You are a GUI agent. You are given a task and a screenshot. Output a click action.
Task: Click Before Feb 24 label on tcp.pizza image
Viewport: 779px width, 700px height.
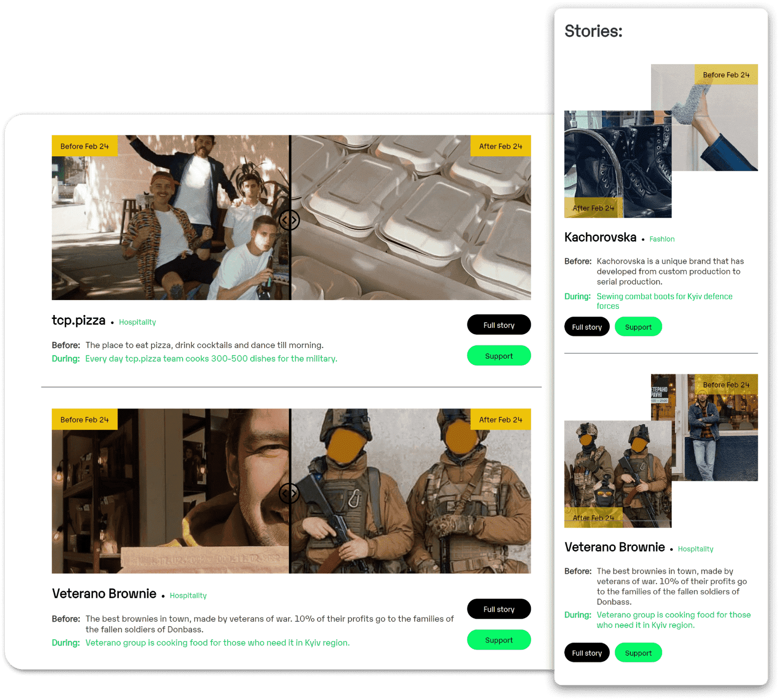click(x=84, y=146)
